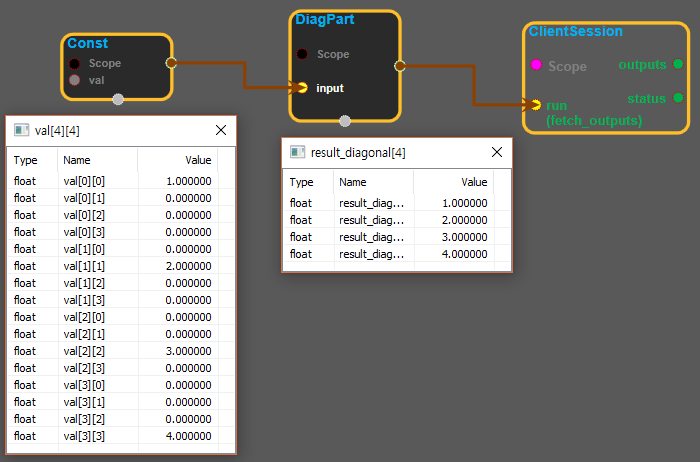
Task: Close the val[4][4] window
Action: 222,130
